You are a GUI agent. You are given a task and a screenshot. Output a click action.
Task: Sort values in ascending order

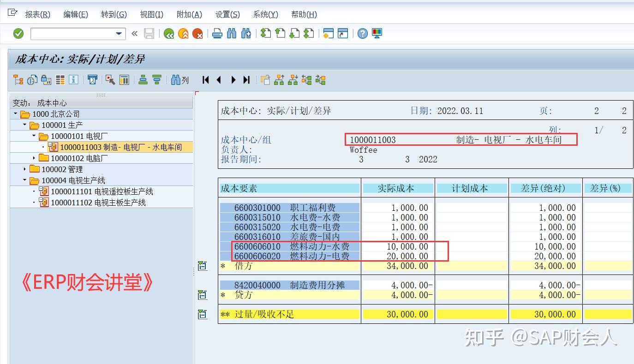(x=143, y=79)
